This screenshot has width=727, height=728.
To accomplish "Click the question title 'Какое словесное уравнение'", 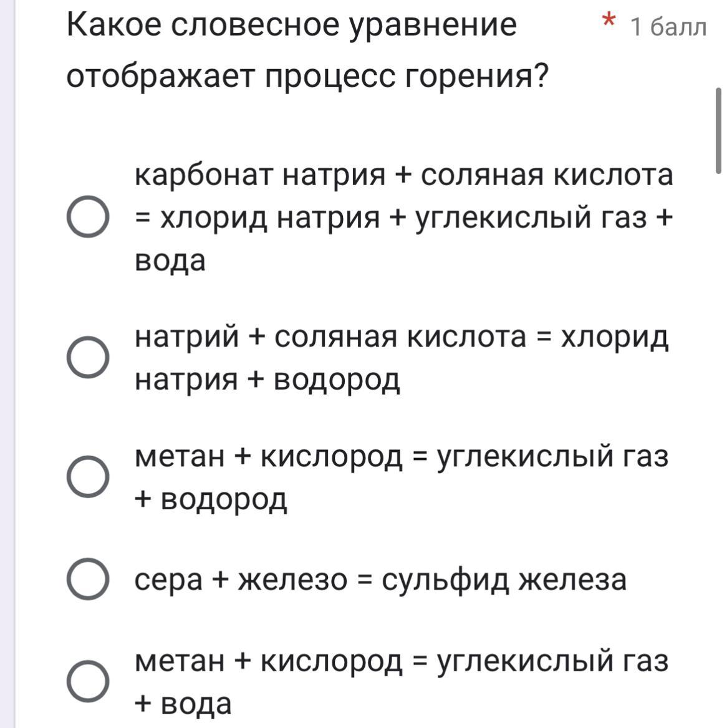I will pos(291,26).
